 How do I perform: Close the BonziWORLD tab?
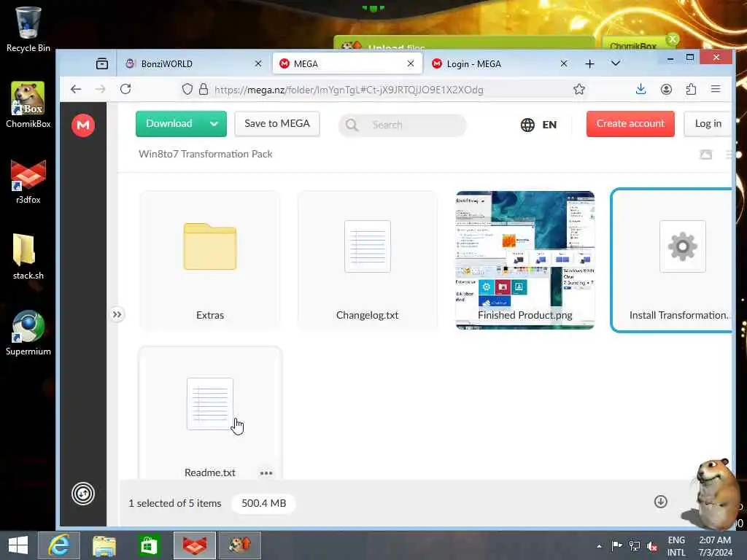(x=258, y=63)
